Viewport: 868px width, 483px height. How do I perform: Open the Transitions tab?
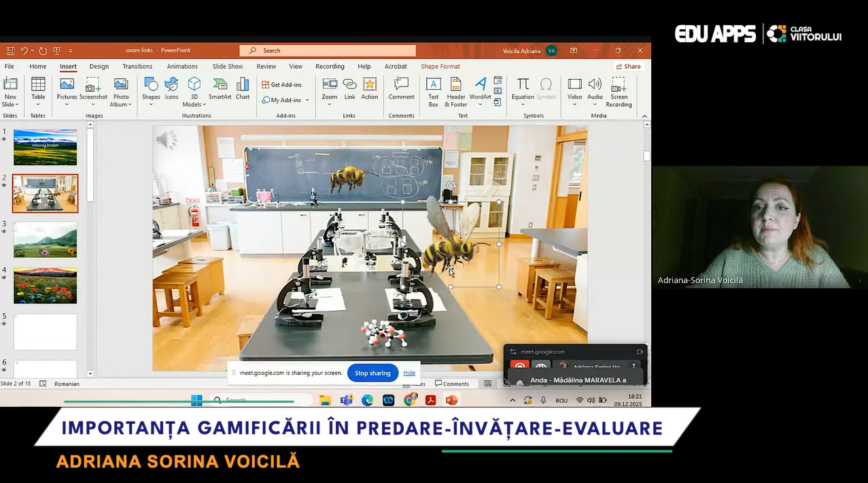tap(137, 67)
